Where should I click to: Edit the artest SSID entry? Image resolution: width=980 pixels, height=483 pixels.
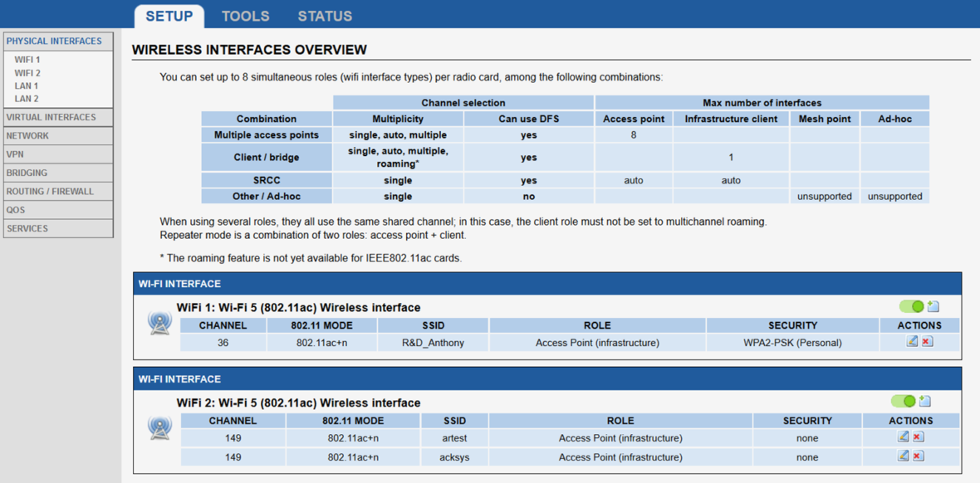(x=903, y=437)
